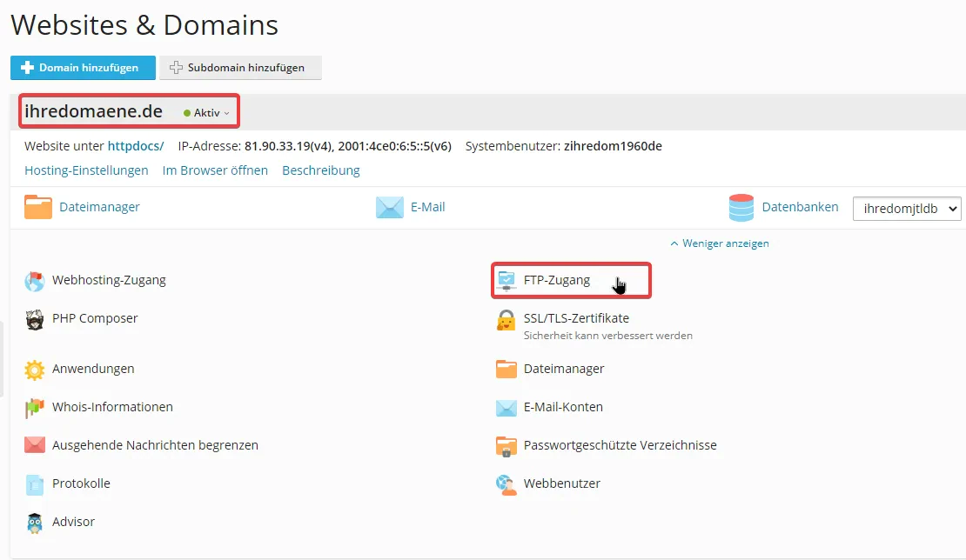Click the IPv4 address 81.90.33.19(v4)

(x=290, y=146)
